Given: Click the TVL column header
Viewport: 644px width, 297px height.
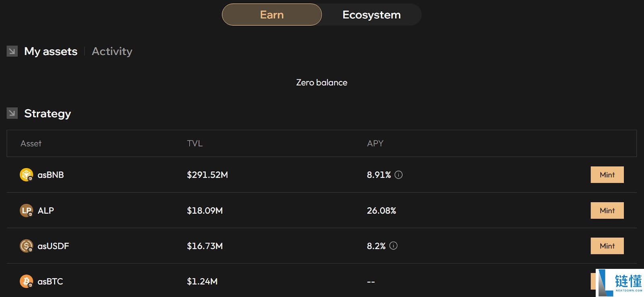Looking at the screenshot, I should click(195, 143).
